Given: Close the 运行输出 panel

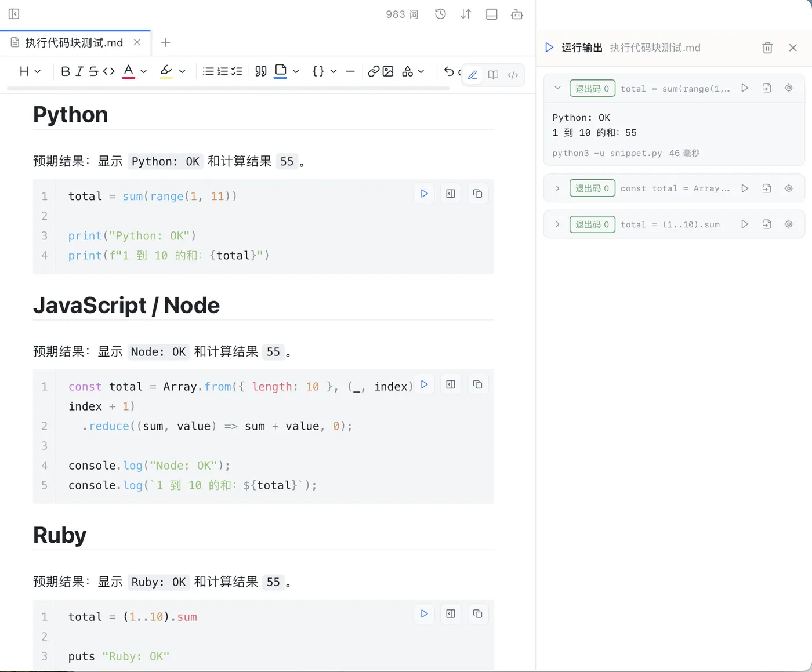Looking at the screenshot, I should click(793, 48).
